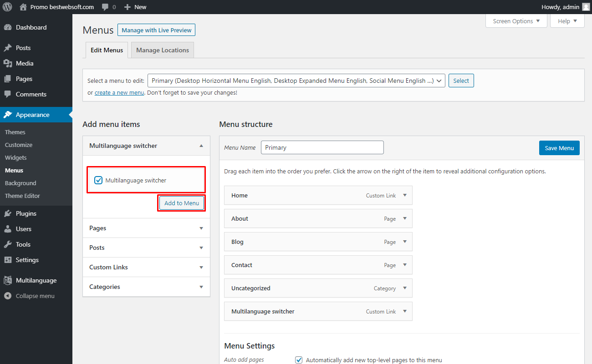592x364 pixels.
Task: Click Howdy, admin account text
Action: coord(560,7)
